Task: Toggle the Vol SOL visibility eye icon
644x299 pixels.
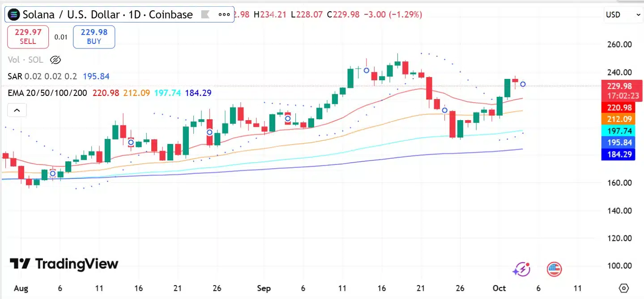Action: (55, 60)
